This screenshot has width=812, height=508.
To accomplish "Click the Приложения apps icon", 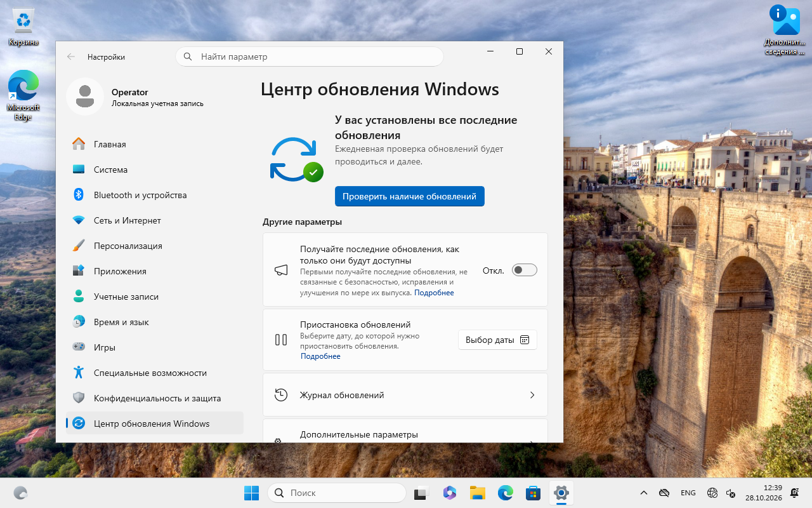I will point(79,271).
